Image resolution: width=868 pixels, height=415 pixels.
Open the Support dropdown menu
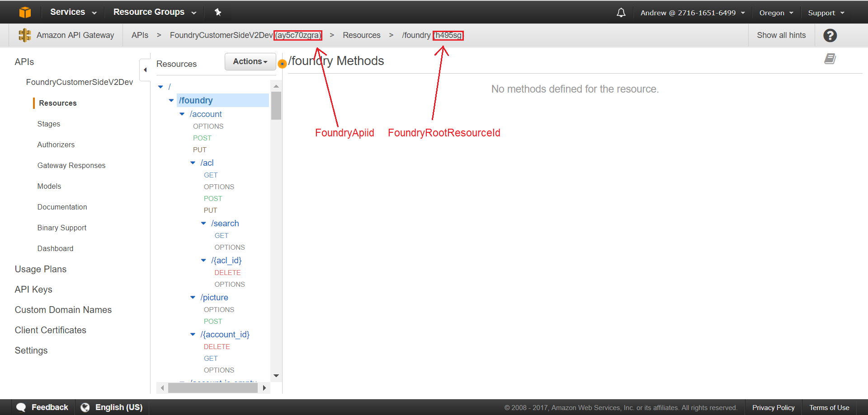tap(826, 13)
